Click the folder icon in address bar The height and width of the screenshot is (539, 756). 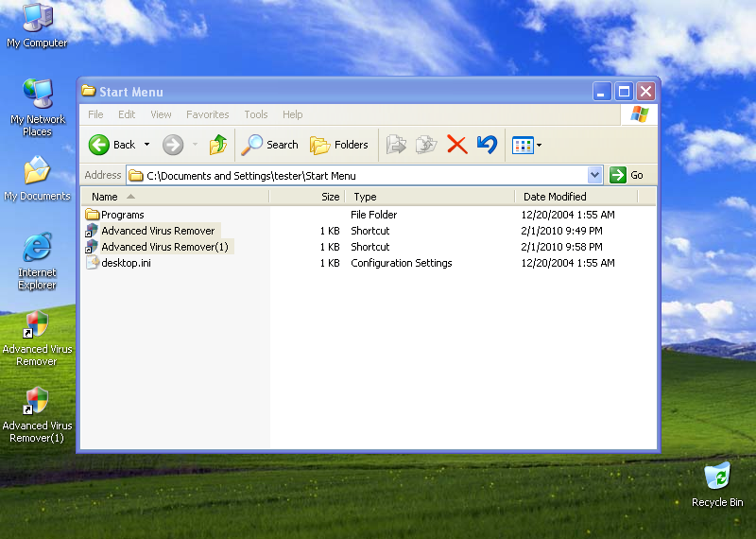coord(136,176)
